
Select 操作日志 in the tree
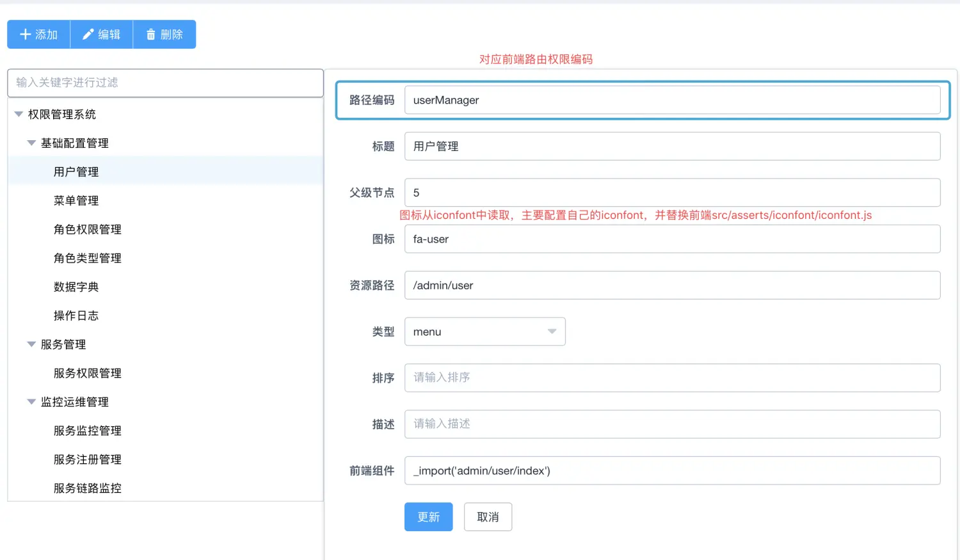(x=76, y=316)
